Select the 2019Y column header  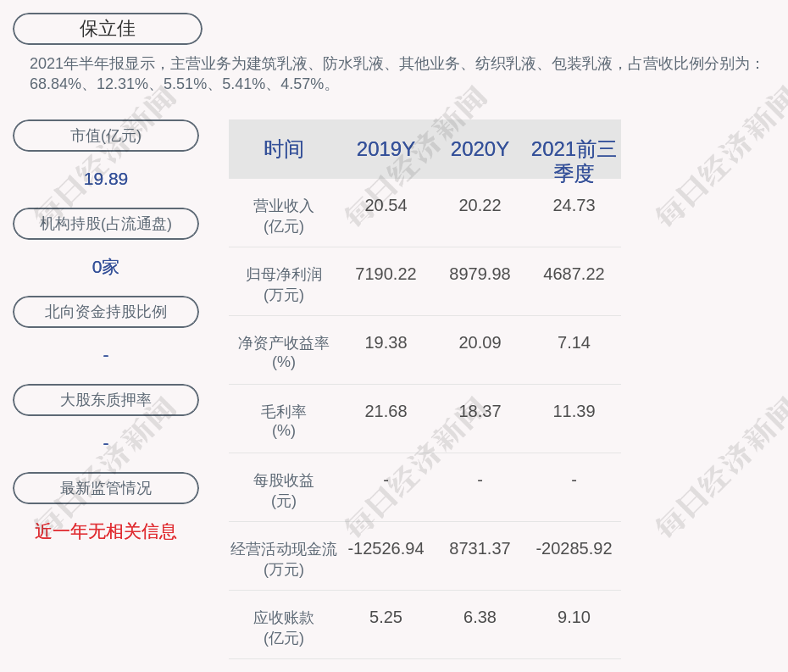386,149
